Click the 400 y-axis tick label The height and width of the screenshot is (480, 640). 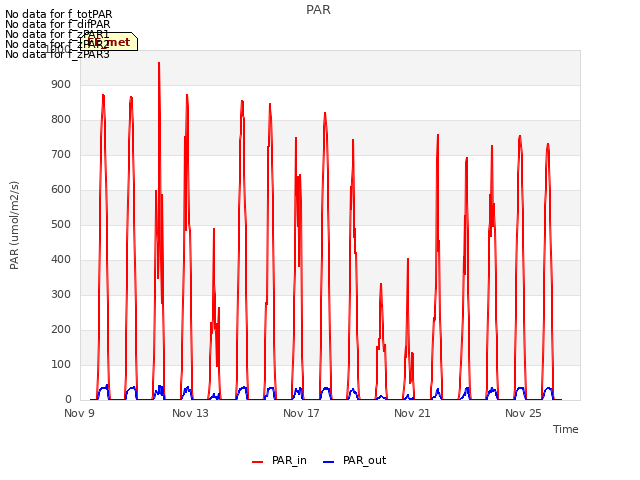click(x=61, y=260)
